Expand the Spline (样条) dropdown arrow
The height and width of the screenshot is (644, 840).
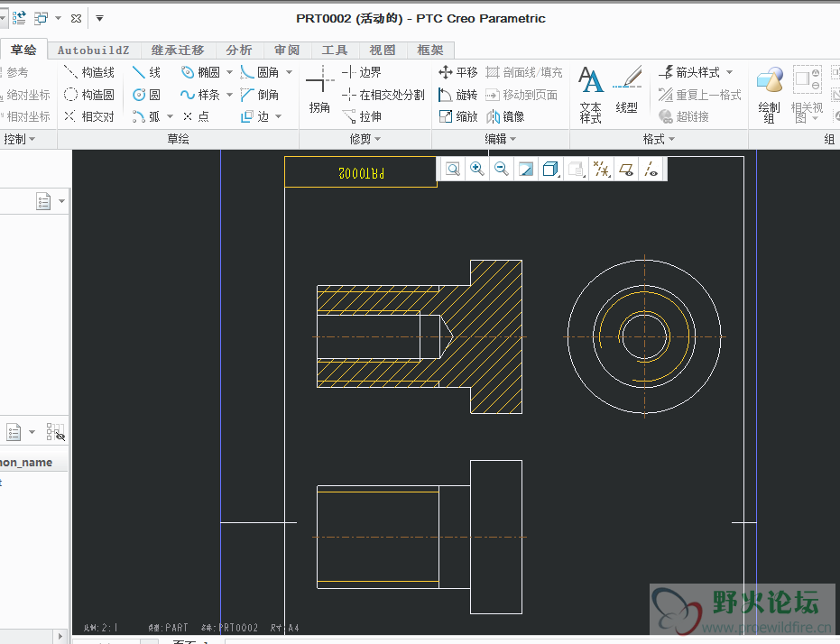tap(229, 95)
